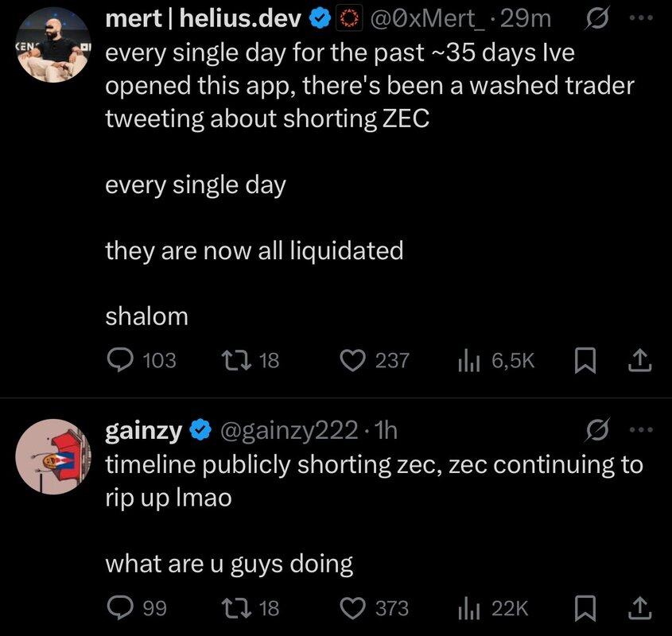672x636 pixels.
Task: Retweet mert's tweet about liquidated traders
Action: point(235,361)
